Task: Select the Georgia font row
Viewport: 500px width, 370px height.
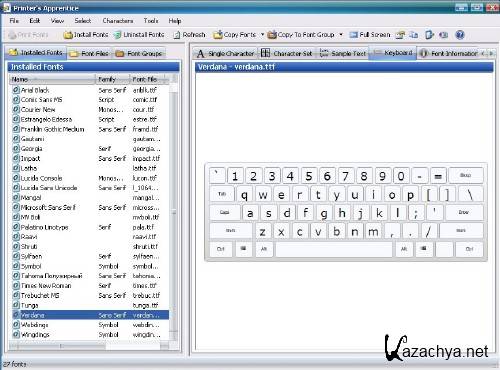Action: coord(90,149)
